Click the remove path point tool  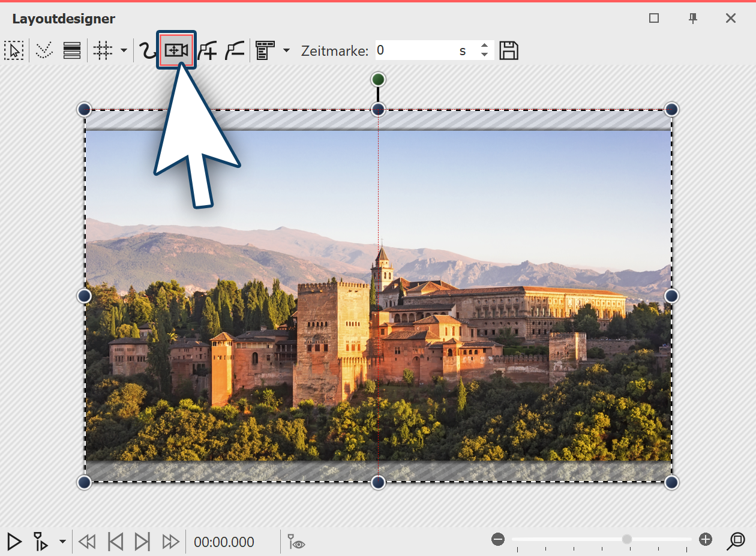(234, 50)
